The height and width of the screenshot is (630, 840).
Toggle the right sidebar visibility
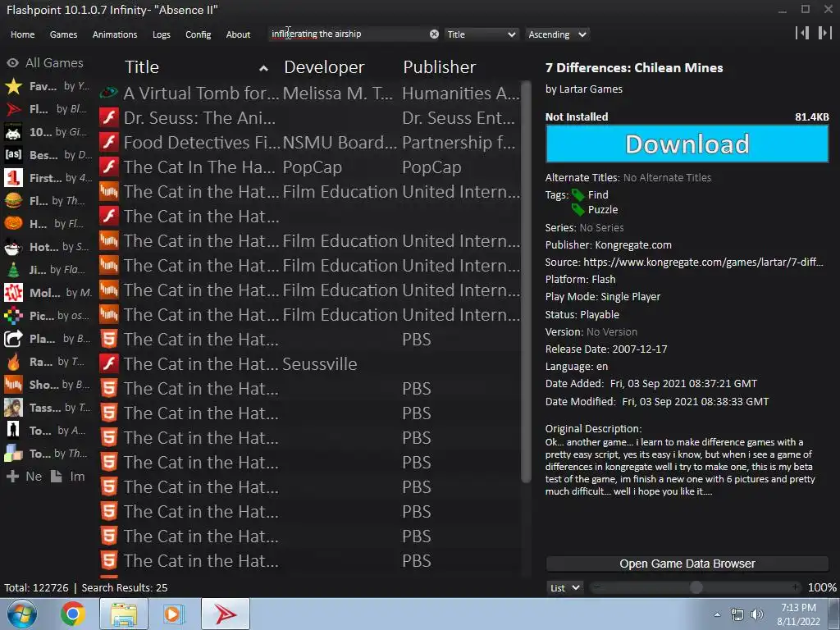coord(824,33)
